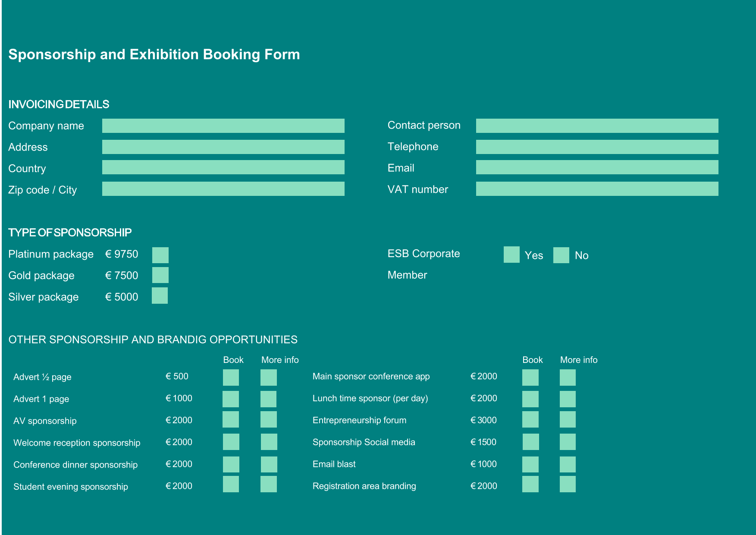Image resolution: width=756 pixels, height=535 pixels.
Task: Tick the Gold package checkbox
Action: pyautogui.click(x=160, y=275)
